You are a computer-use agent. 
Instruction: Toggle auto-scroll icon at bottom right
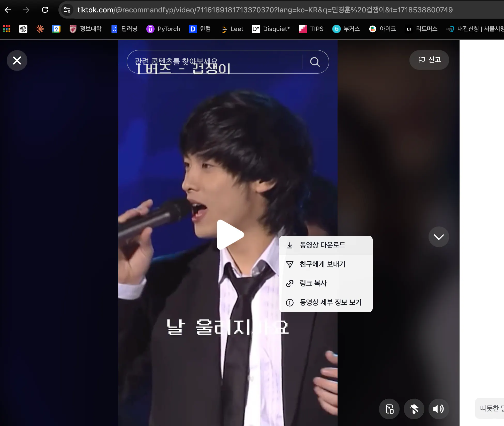pos(414,409)
